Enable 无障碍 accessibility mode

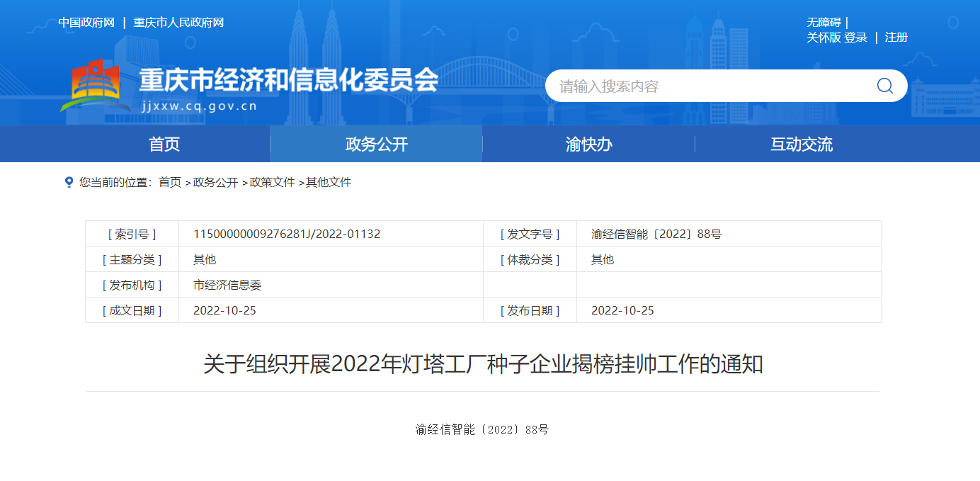[824, 23]
